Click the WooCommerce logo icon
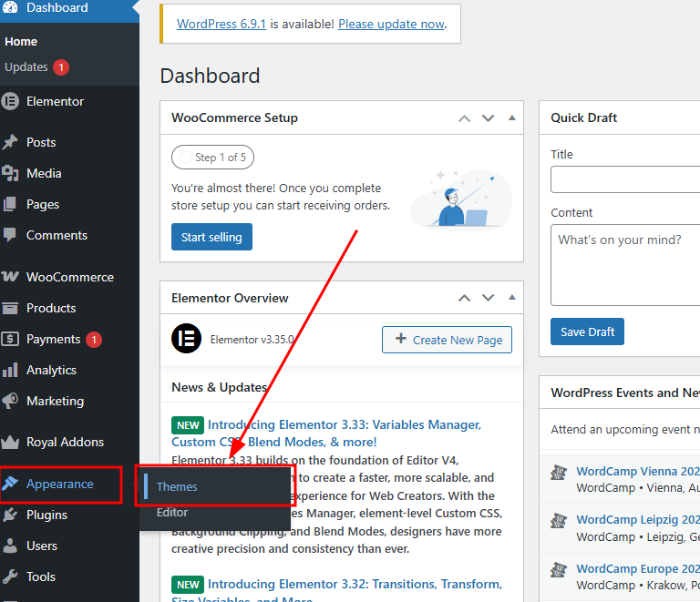Image resolution: width=700 pixels, height=602 pixels. 10,277
